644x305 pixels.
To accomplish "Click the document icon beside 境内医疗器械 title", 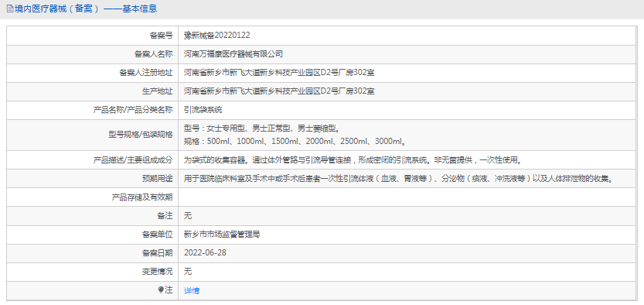I will [10, 9].
